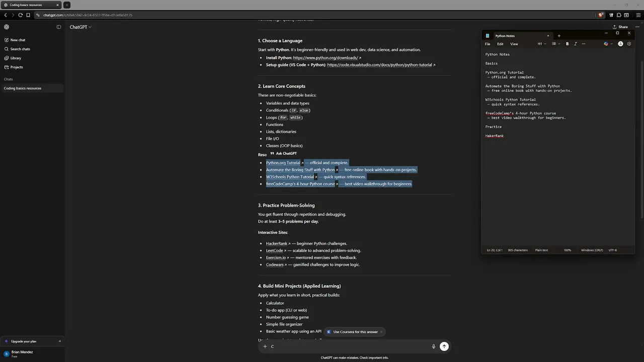
Task: Click the browser reload icon
Action: click(x=21, y=15)
